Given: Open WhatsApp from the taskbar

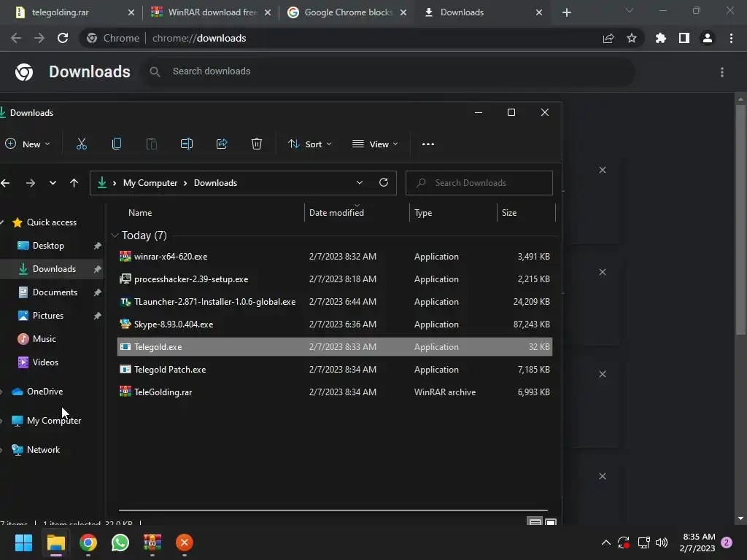Looking at the screenshot, I should (120, 542).
